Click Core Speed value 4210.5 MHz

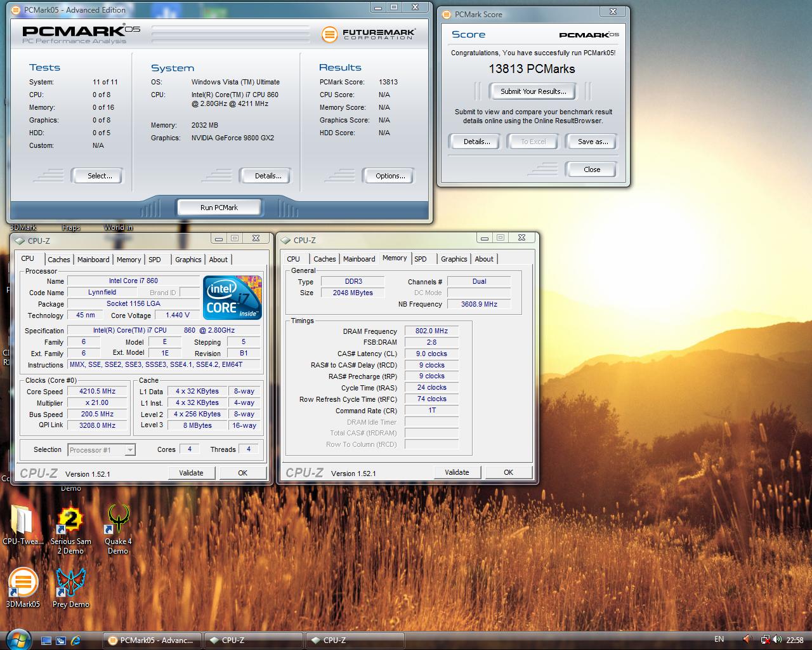pos(97,392)
